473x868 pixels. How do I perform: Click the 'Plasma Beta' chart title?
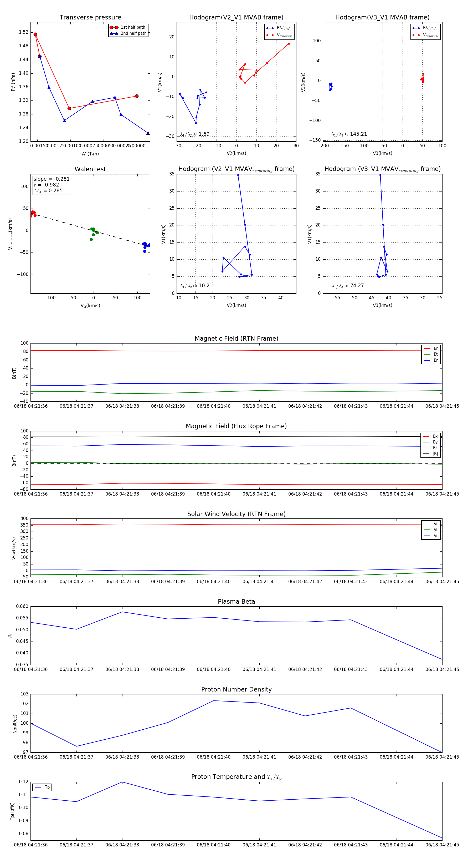236,602
